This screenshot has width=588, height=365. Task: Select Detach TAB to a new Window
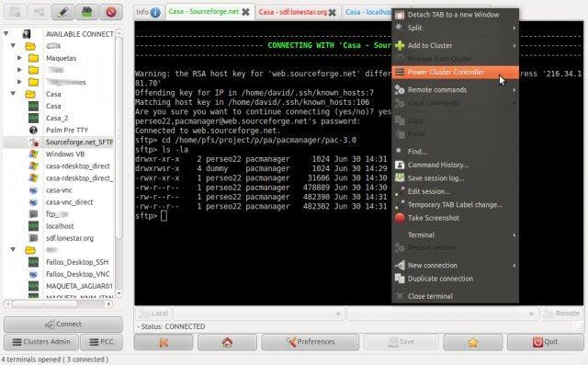click(456, 15)
